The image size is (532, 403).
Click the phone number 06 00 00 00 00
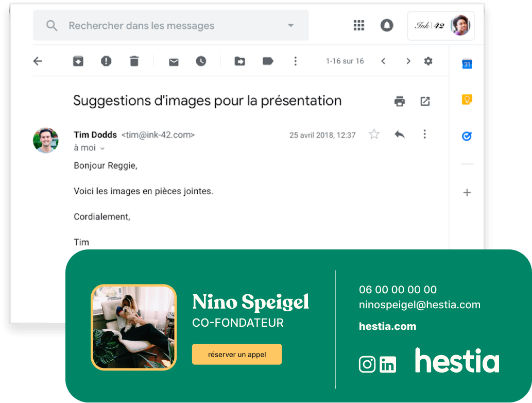[x=398, y=290]
